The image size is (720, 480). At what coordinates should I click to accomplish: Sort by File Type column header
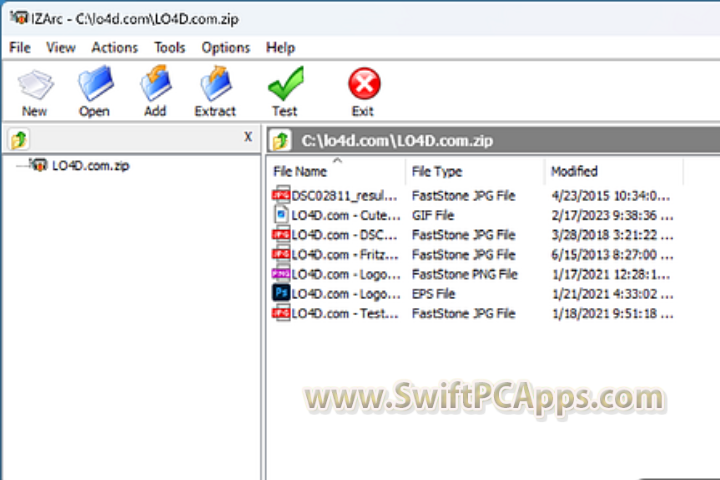tap(475, 171)
